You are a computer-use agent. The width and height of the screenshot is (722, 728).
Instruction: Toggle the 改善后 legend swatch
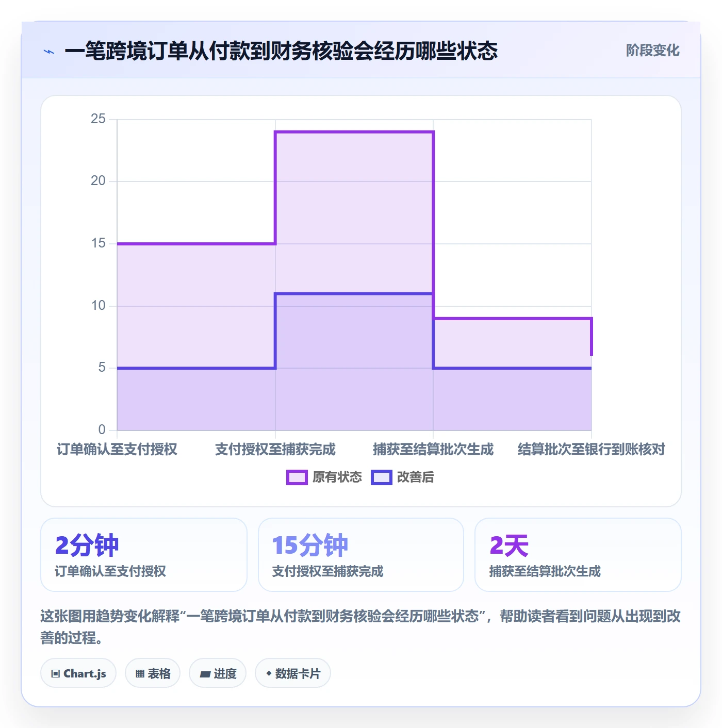pyautogui.click(x=382, y=477)
